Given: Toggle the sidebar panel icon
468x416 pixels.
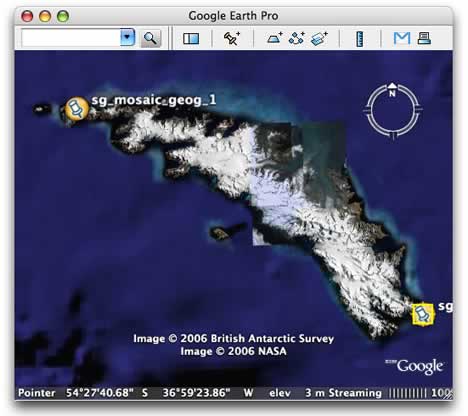Looking at the screenshot, I should pyautogui.click(x=191, y=39).
